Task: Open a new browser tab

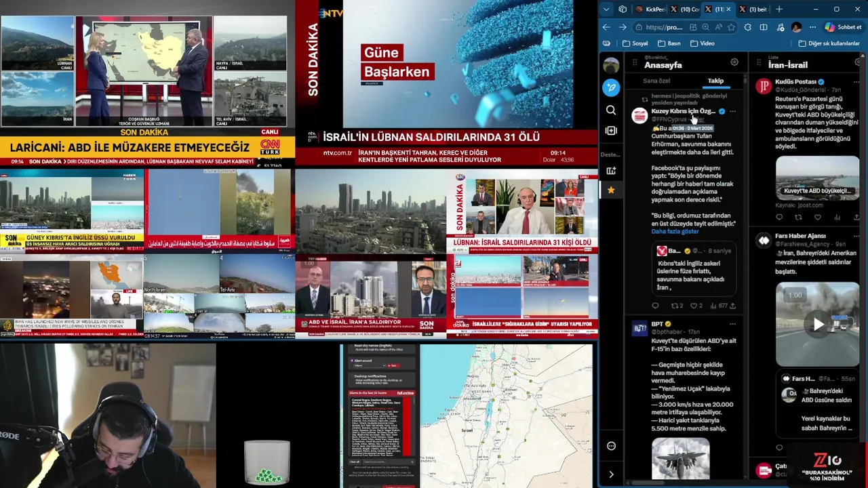Action: 779,9
